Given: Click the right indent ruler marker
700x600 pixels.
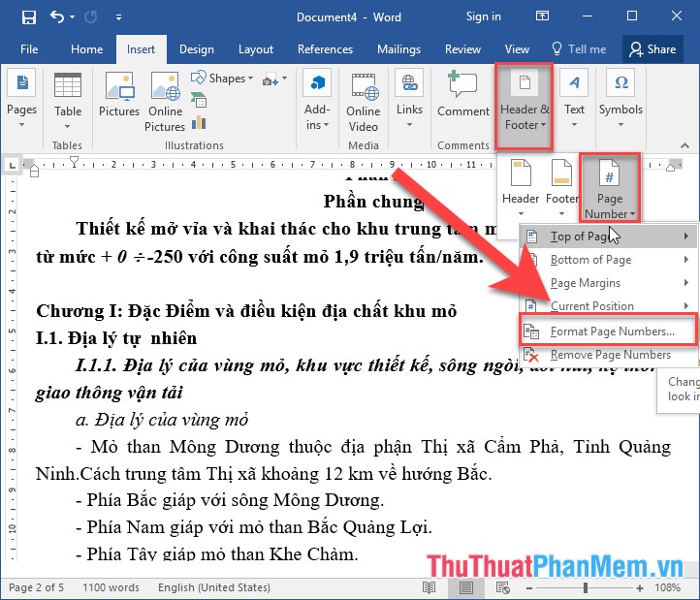Looking at the screenshot, I should coord(670,168).
